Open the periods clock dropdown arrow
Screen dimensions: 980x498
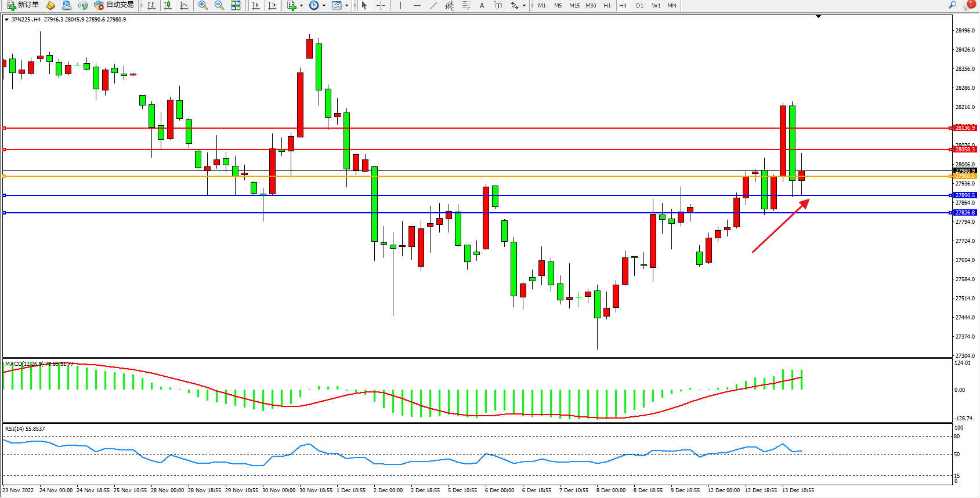pyautogui.click(x=324, y=6)
